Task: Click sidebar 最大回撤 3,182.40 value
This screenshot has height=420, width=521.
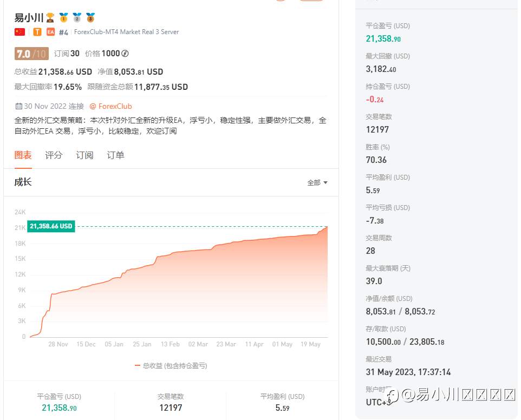Action: pos(381,69)
